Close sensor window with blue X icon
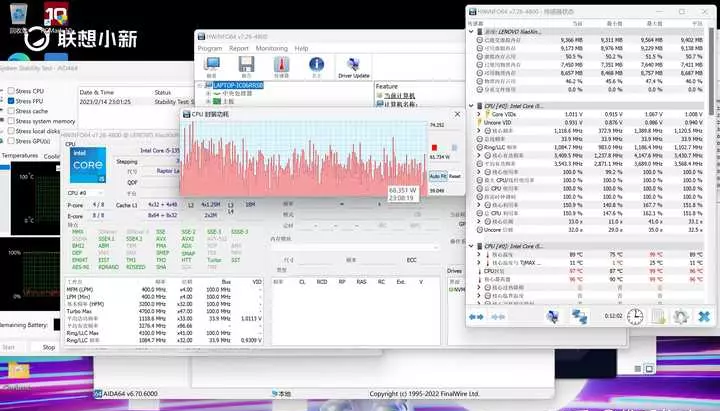The image size is (720, 411). (x=704, y=316)
